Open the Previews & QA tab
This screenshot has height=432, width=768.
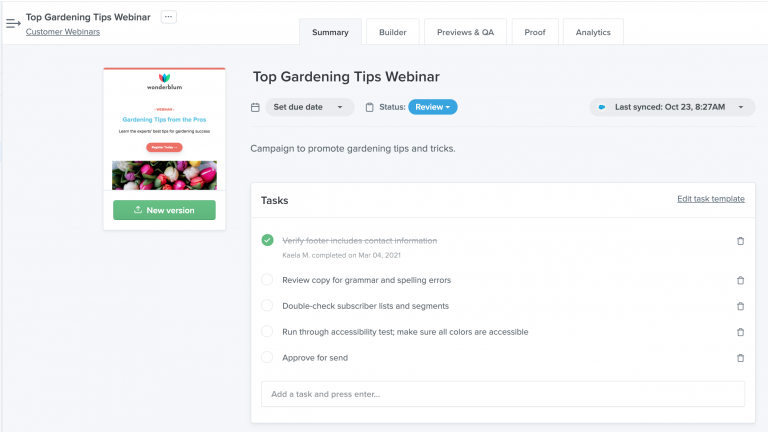pyautogui.click(x=465, y=32)
